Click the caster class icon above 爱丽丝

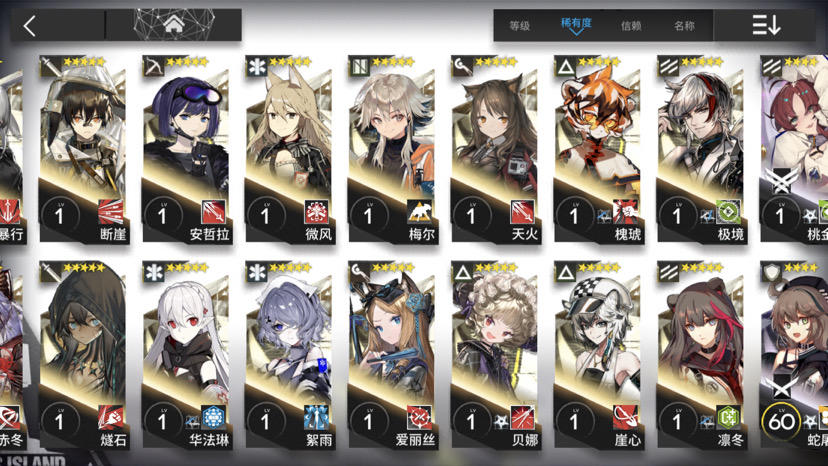pos(359,273)
